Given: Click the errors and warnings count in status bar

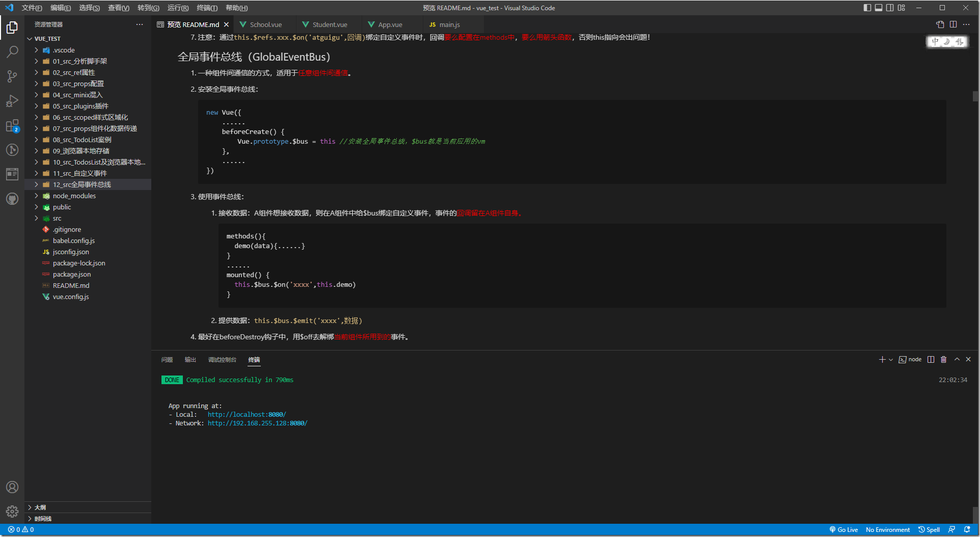Looking at the screenshot, I should click(21, 530).
